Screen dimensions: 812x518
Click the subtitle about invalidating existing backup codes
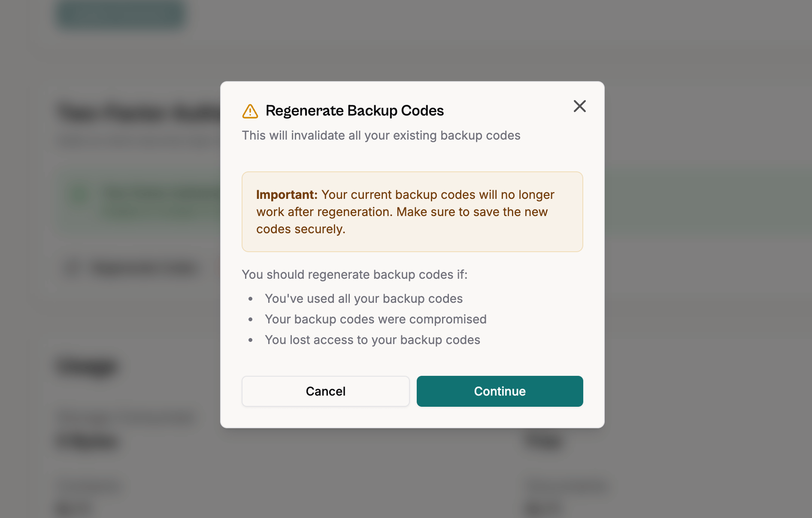coord(381,135)
